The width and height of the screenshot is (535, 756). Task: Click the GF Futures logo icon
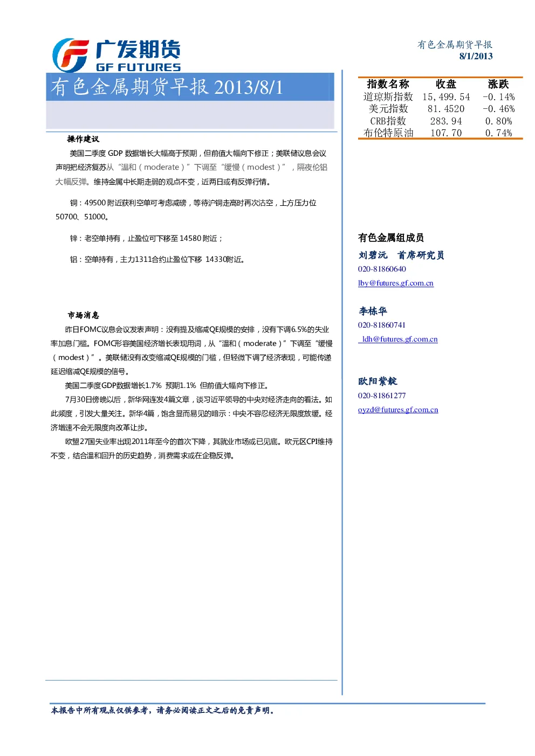pyautogui.click(x=70, y=55)
